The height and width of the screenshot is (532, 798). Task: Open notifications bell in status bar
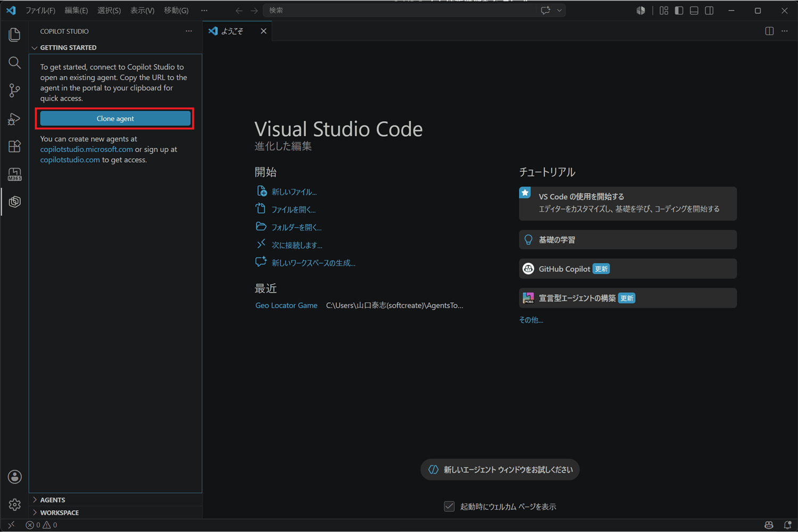point(788,525)
